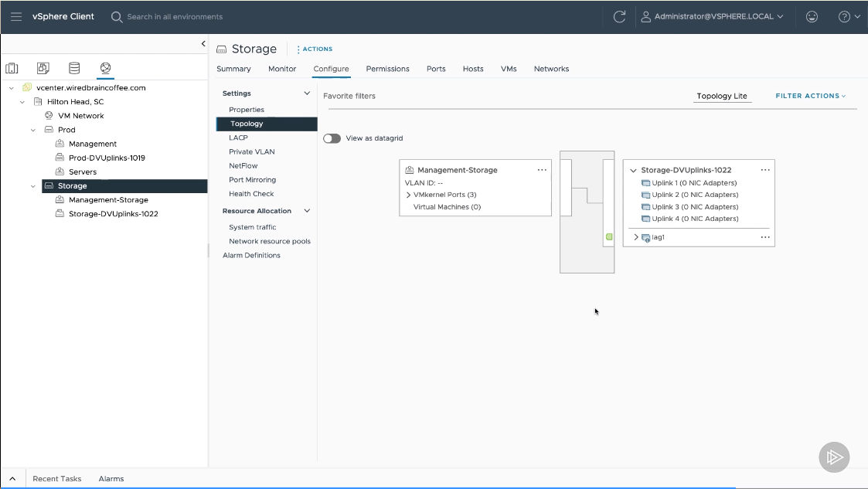Image resolution: width=868 pixels, height=489 pixels.
Task: Click the Search in all environments field
Action: click(175, 16)
